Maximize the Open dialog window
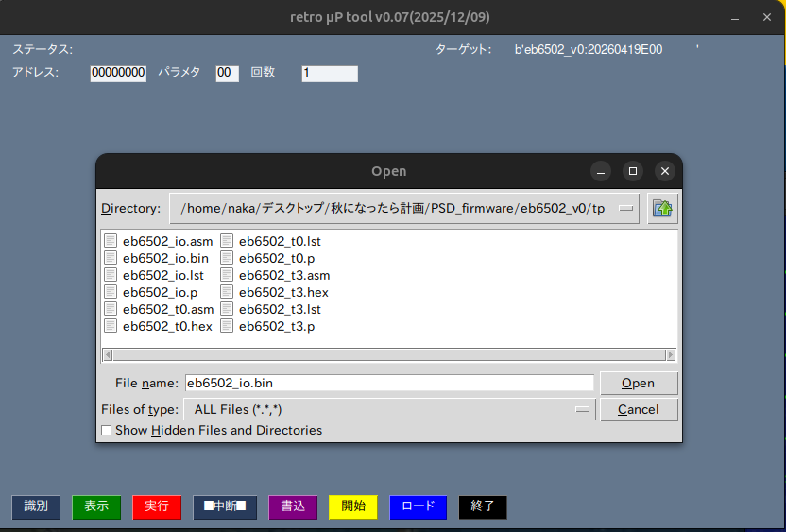The image size is (786, 532). pyautogui.click(x=633, y=171)
